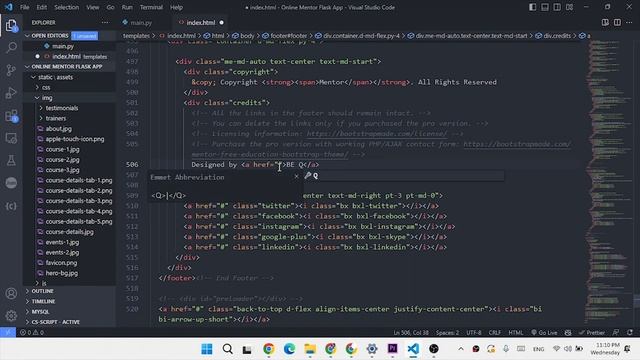Expand the Timeline section
Viewport: 640px width, 360px height.
(43, 301)
